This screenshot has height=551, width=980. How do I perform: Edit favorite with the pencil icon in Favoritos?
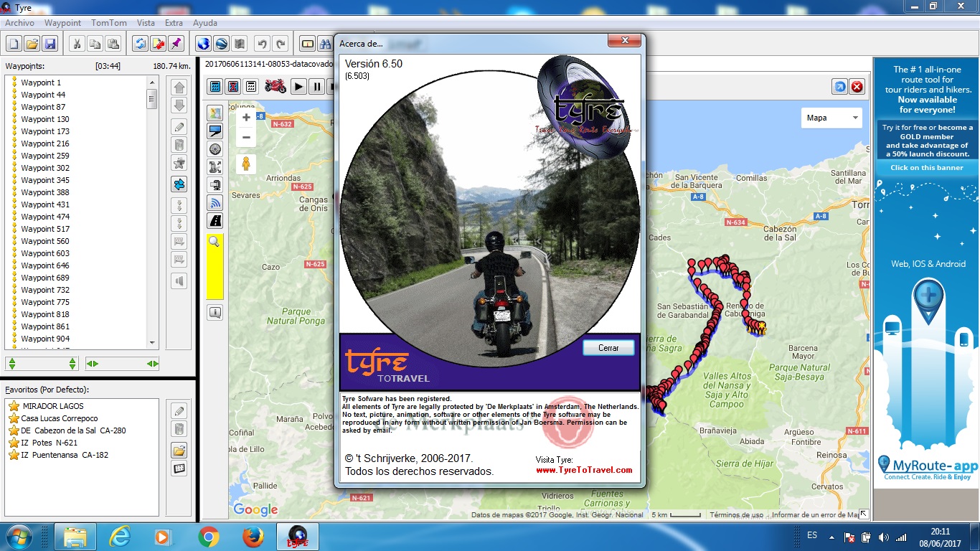pos(179,411)
